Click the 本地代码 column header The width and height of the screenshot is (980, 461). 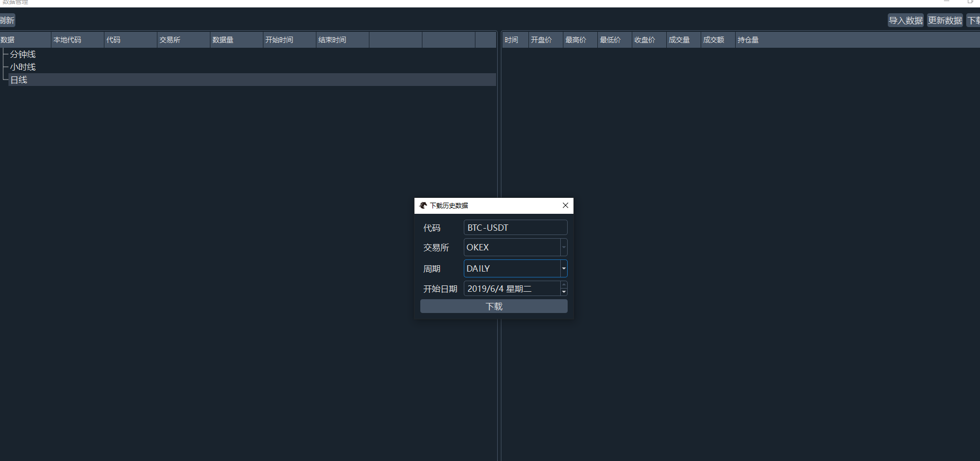[77, 40]
